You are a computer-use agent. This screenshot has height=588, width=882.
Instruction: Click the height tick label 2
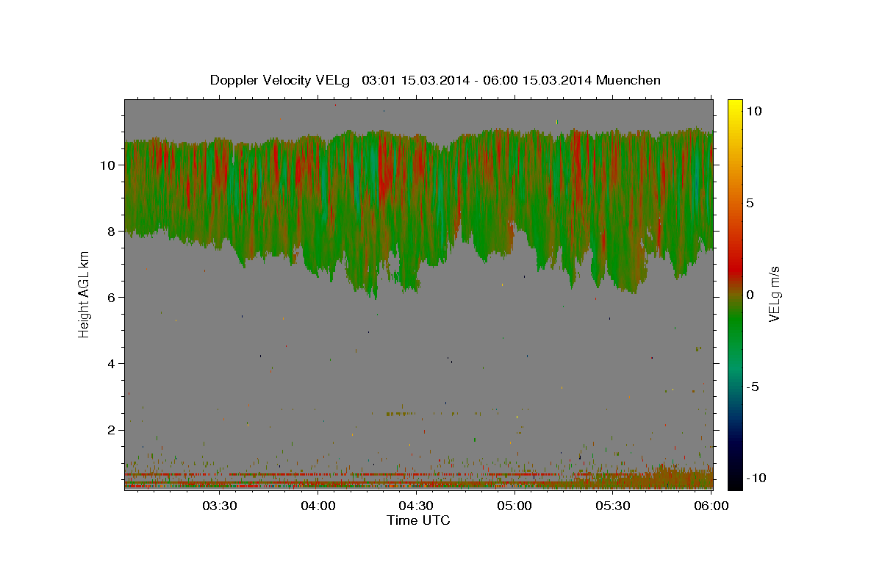coord(112,430)
